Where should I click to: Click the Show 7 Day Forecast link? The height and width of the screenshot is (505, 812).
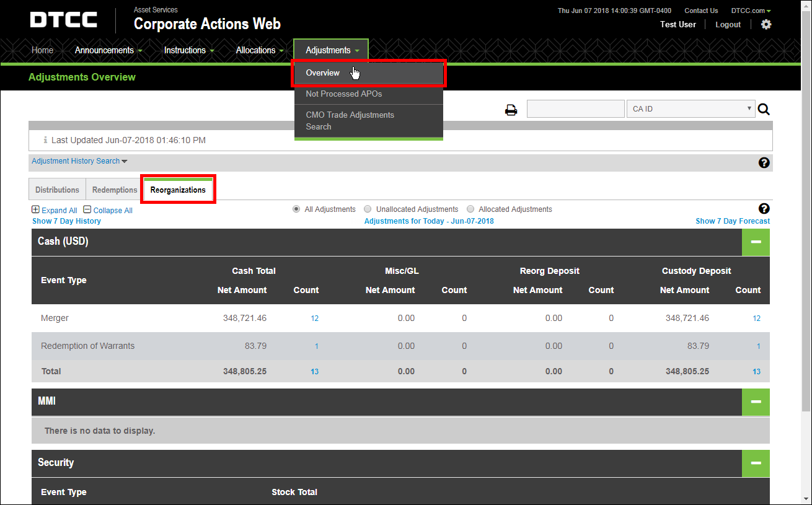[732, 221]
